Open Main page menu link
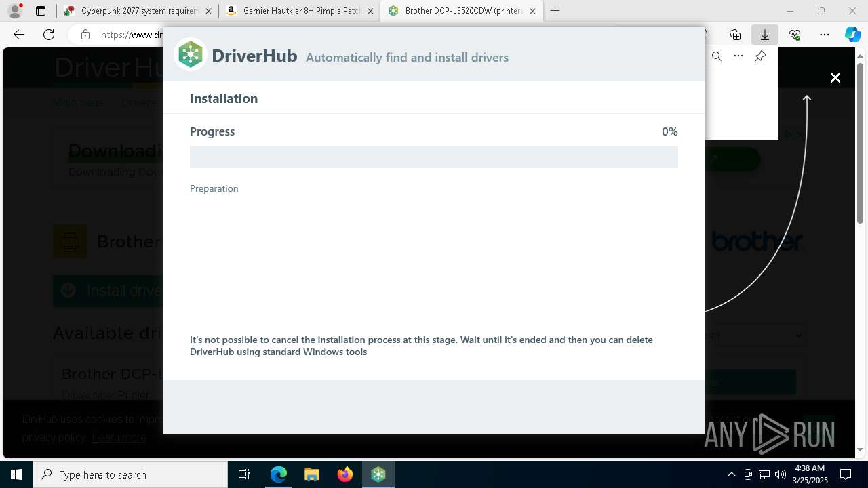 tap(79, 103)
